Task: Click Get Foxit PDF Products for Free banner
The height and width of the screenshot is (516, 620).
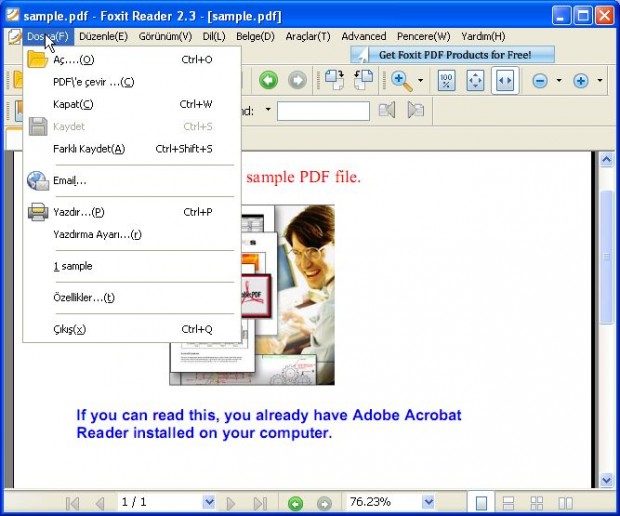Action: pyautogui.click(x=453, y=55)
